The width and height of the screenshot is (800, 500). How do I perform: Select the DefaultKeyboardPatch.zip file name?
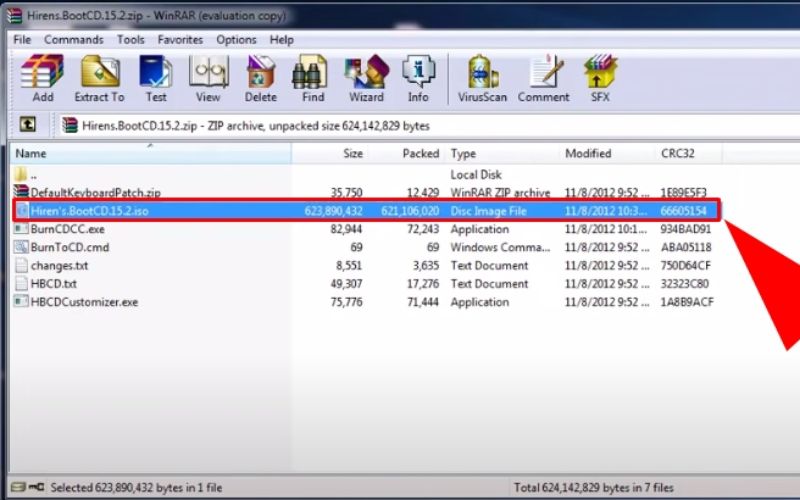point(95,192)
